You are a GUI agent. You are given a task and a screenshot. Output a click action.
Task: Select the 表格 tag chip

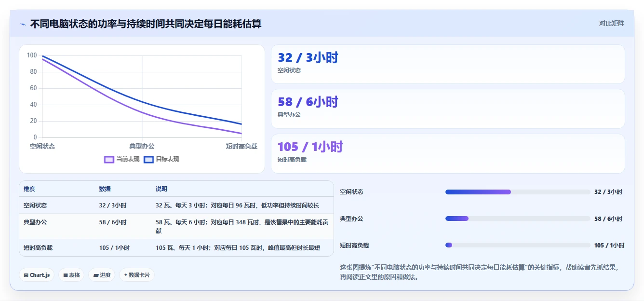tap(72, 275)
